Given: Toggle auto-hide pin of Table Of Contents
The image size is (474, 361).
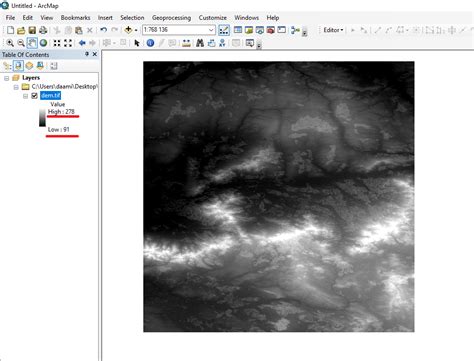Looking at the screenshot, I should tap(87, 54).
